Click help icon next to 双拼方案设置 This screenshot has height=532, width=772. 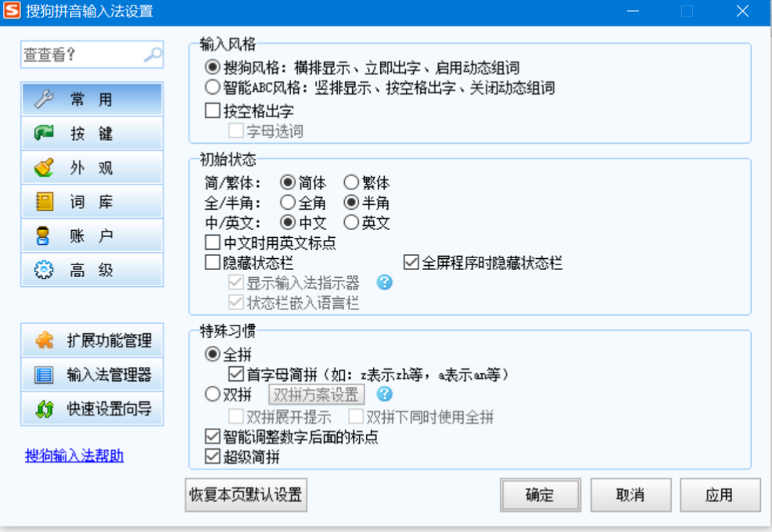point(385,394)
